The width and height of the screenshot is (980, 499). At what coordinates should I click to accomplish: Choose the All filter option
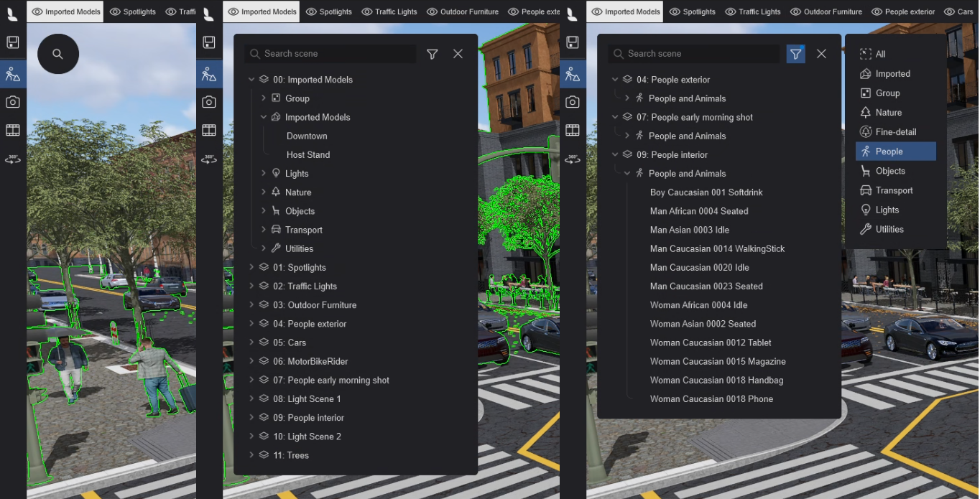click(x=880, y=54)
